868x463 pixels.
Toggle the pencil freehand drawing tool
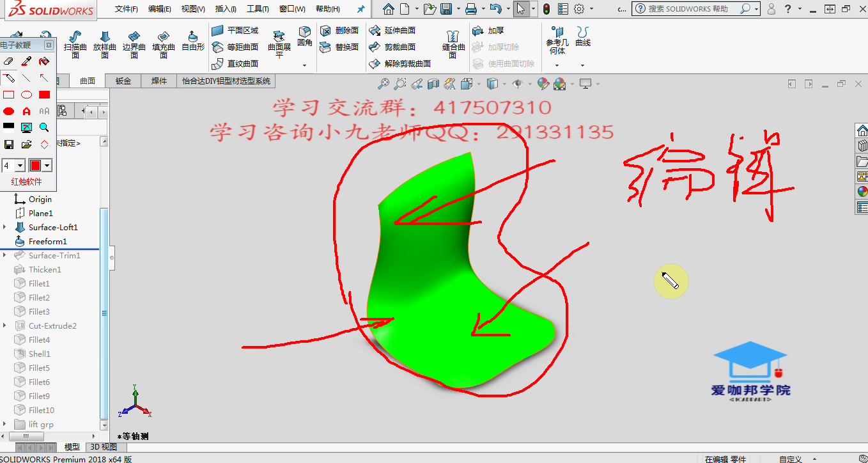pyautogui.click(x=8, y=78)
